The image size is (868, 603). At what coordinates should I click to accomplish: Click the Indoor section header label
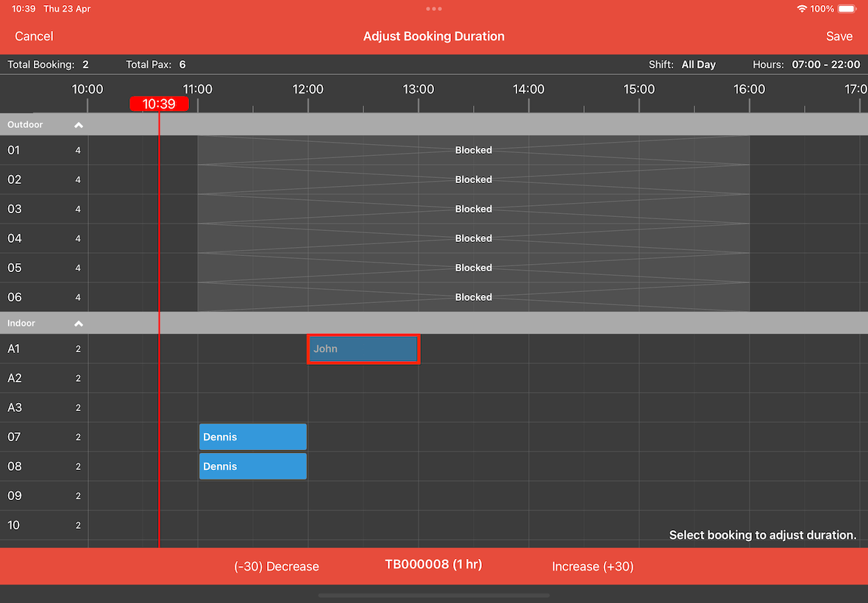pos(21,323)
